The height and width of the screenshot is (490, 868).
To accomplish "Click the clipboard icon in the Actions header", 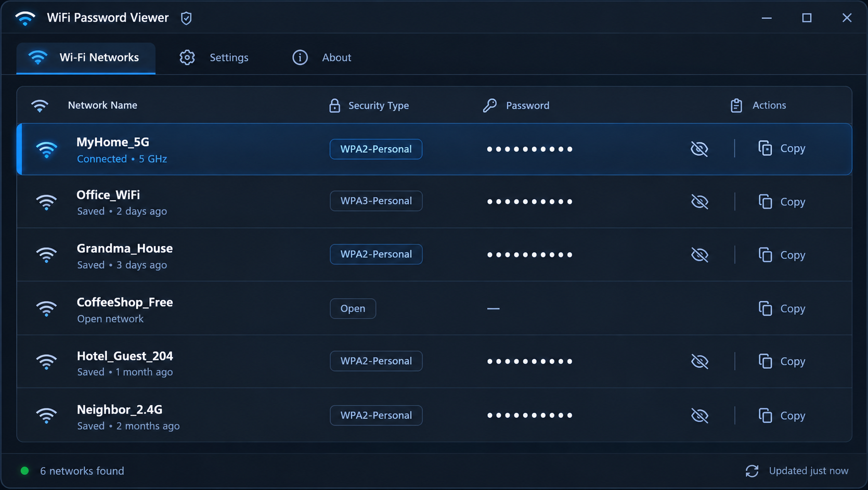I will tap(736, 105).
